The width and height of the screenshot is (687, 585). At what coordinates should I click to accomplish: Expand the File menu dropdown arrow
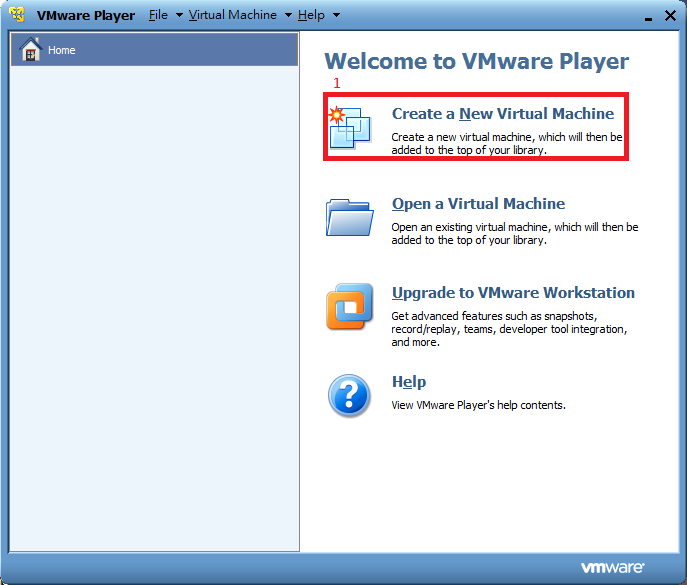point(179,15)
